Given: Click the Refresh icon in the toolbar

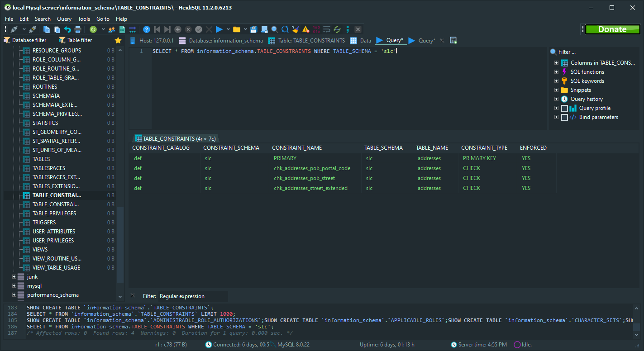Looking at the screenshot, I should pos(94,29).
